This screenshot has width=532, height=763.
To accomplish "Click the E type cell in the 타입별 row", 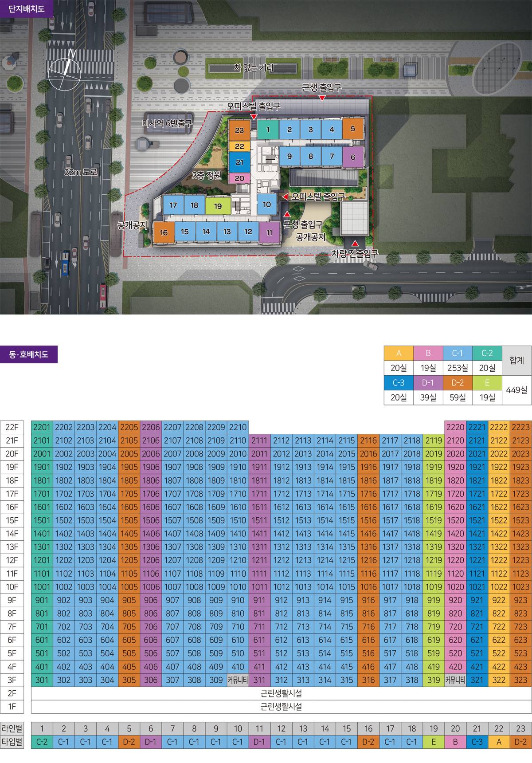I will (434, 742).
